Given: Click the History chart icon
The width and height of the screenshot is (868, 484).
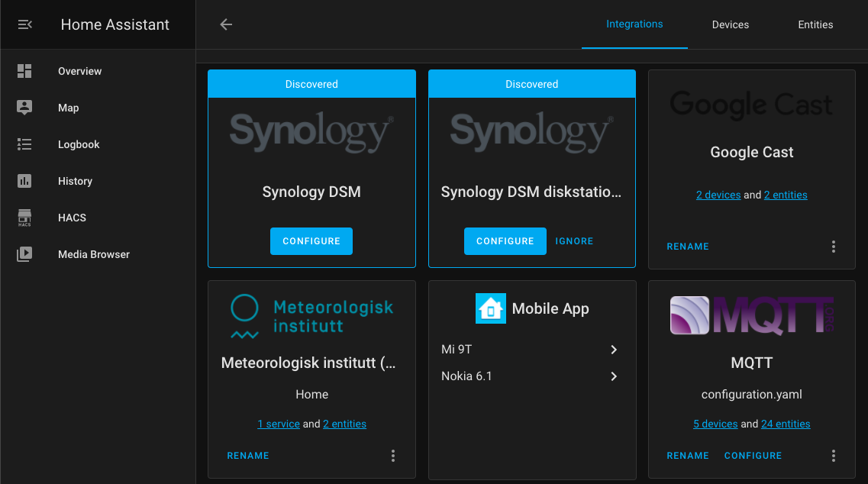Looking at the screenshot, I should point(24,180).
